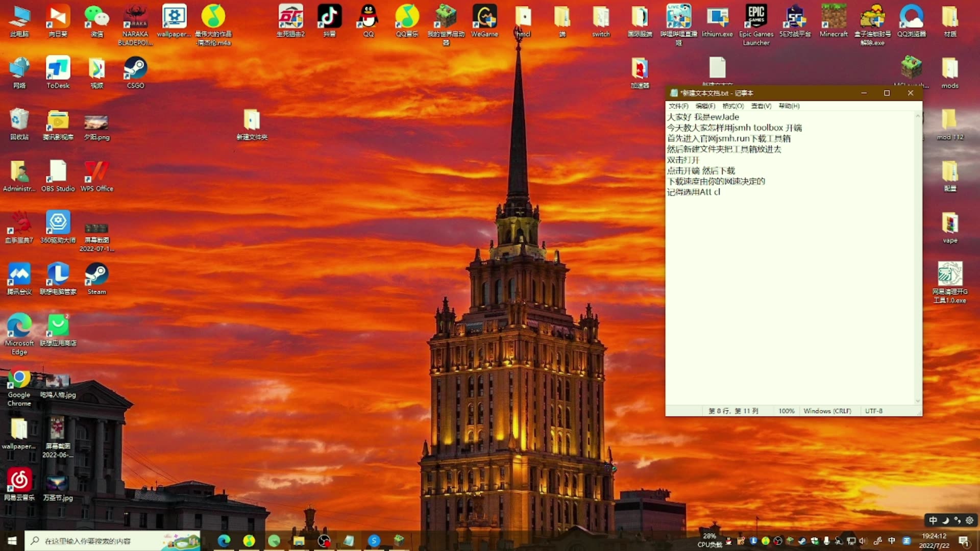Open Epic Games Launcher shortcut
This screenshot has width=980, height=551.
coord(756,25)
